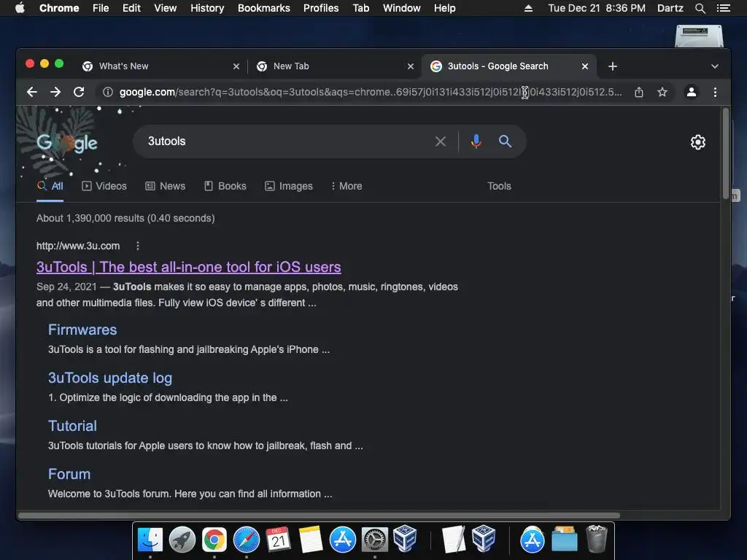Share this page from address bar
The height and width of the screenshot is (560, 747).
click(x=639, y=92)
